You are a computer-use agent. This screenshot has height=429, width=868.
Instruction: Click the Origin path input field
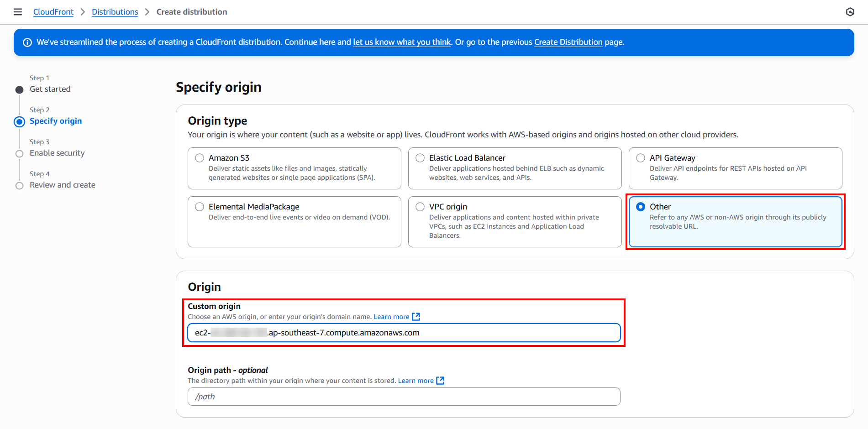click(x=404, y=397)
